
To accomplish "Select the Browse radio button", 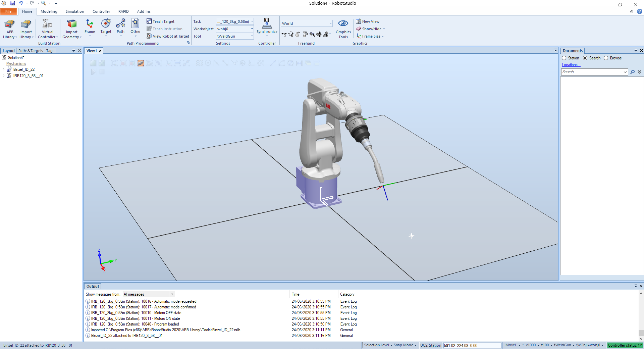I will tap(606, 58).
